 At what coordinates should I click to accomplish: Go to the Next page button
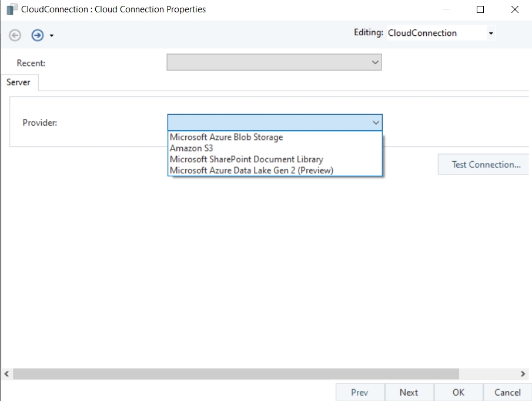pos(409,392)
